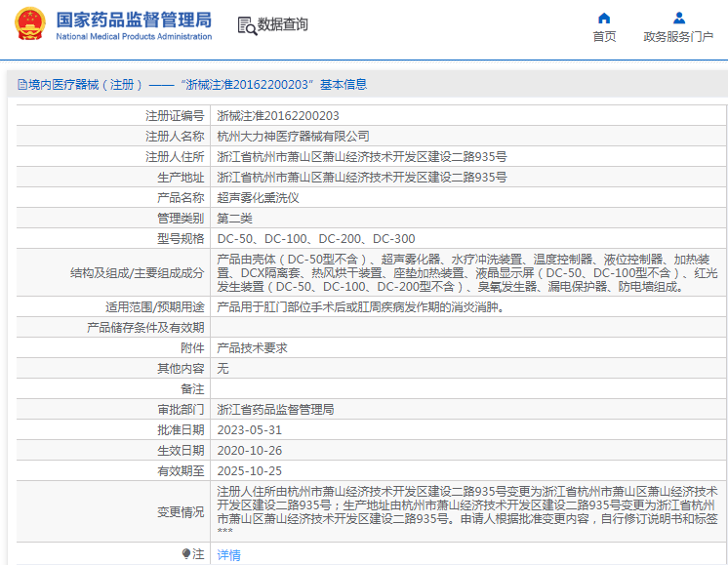This screenshot has height=565, width=728.
Task: Click the 批准日期 row label
Action: coord(181,430)
